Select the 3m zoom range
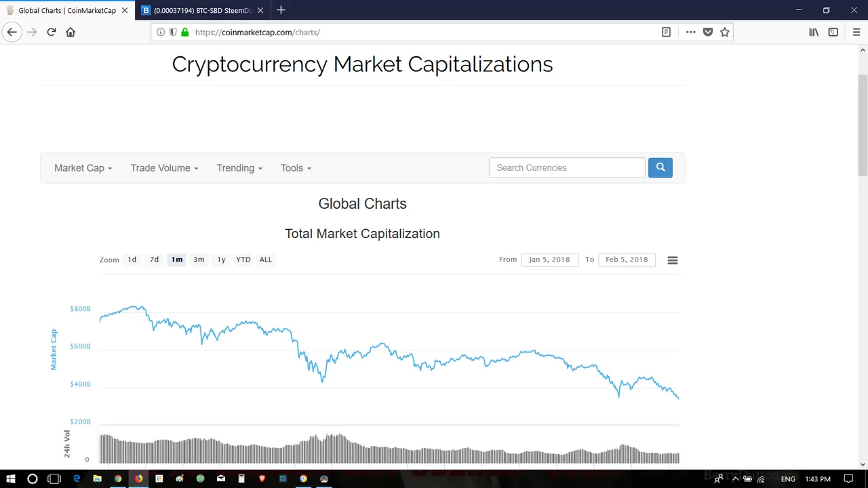The height and width of the screenshot is (488, 868). click(199, 260)
